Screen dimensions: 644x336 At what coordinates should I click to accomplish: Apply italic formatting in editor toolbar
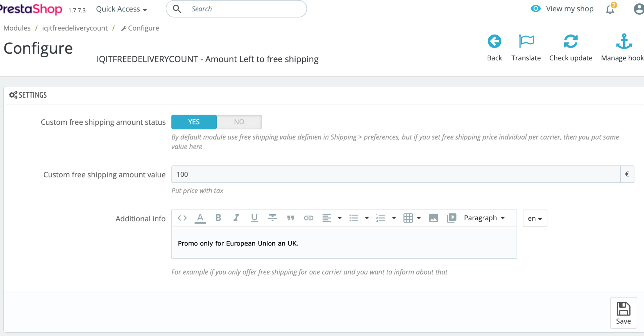pyautogui.click(x=236, y=218)
